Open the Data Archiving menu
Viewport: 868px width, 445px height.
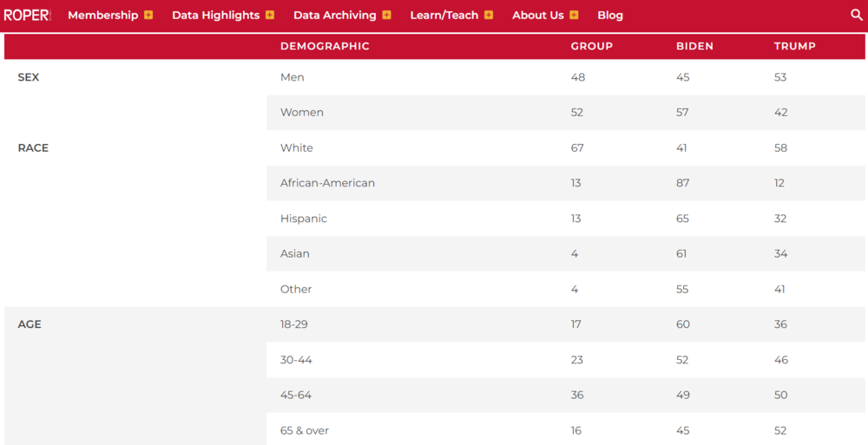[x=334, y=15]
